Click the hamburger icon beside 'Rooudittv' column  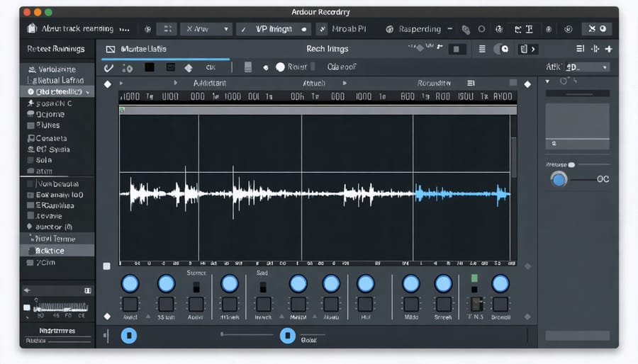(471, 83)
